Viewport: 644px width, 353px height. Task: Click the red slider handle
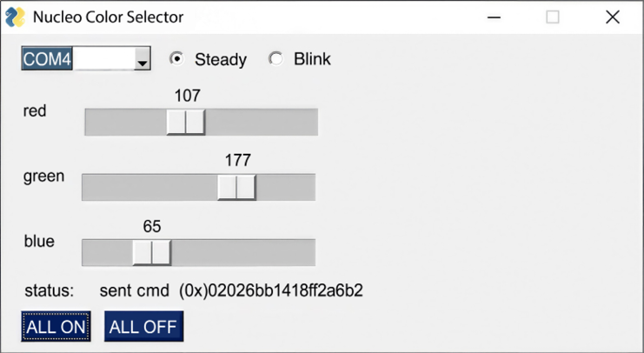186,123
